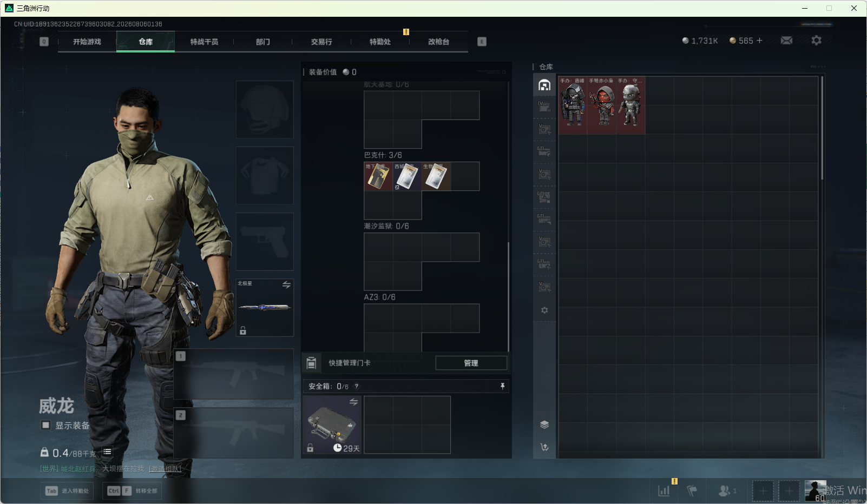Click the 快捷管理门卡 clipboard icon
This screenshot has width=867, height=504.
[311, 363]
